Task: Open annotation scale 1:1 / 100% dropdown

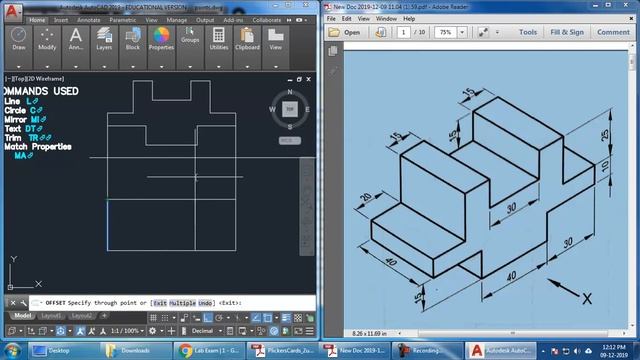Action: point(127,331)
